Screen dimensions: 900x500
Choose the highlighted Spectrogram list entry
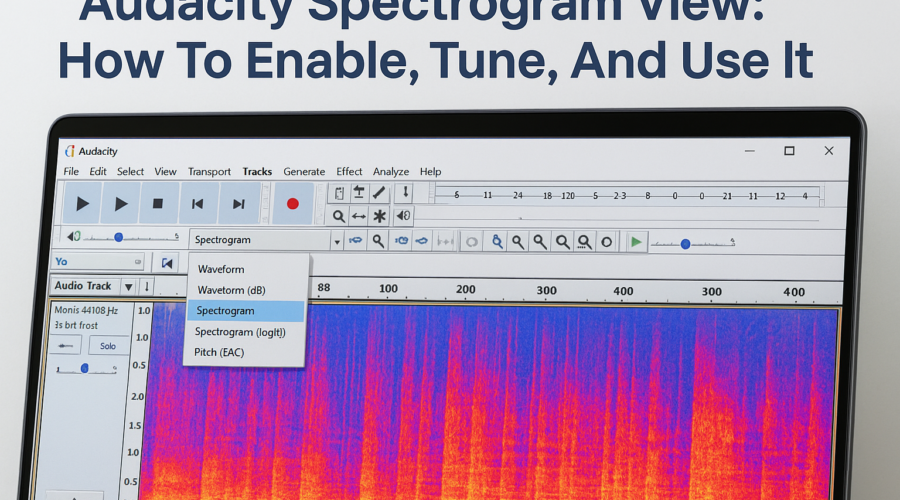click(x=246, y=311)
